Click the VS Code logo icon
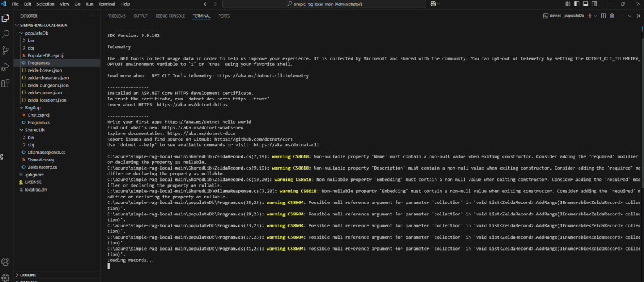Screen dimensions: 644x282 4,4
